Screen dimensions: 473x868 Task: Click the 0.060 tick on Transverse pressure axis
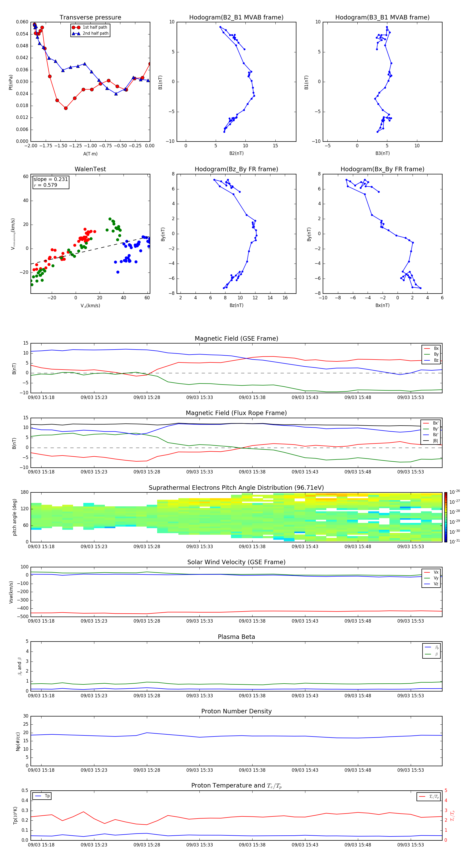tap(22, 22)
